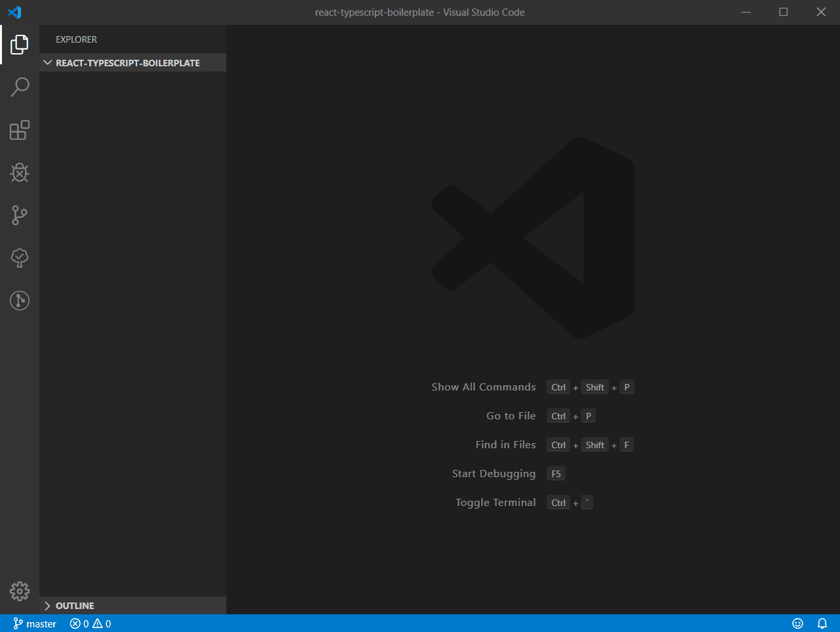Click the window title text
840x632 pixels.
(420, 12)
